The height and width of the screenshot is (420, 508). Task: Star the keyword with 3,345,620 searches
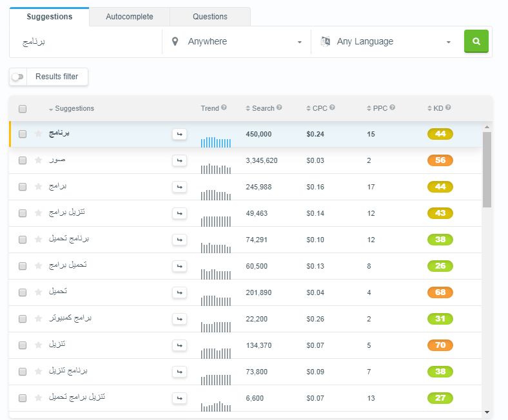[38, 160]
